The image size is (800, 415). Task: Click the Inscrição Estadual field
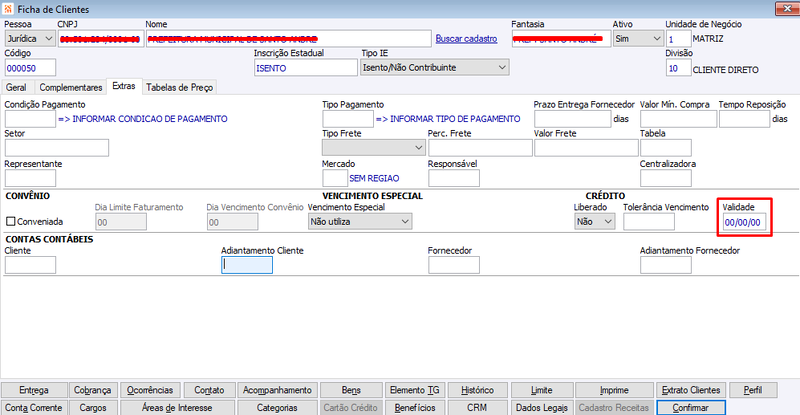click(306, 68)
